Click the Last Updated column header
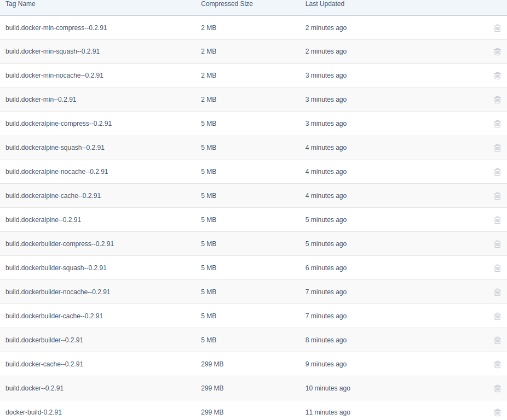This screenshot has height=420, width=507. coord(325,4)
